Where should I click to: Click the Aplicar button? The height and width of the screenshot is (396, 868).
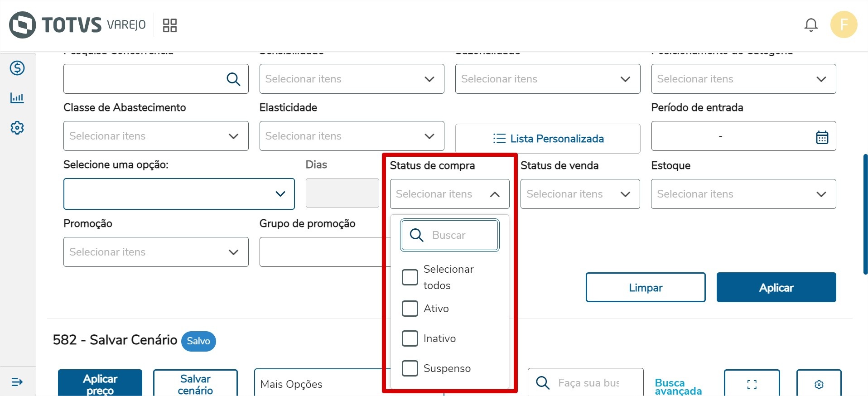pos(776,287)
